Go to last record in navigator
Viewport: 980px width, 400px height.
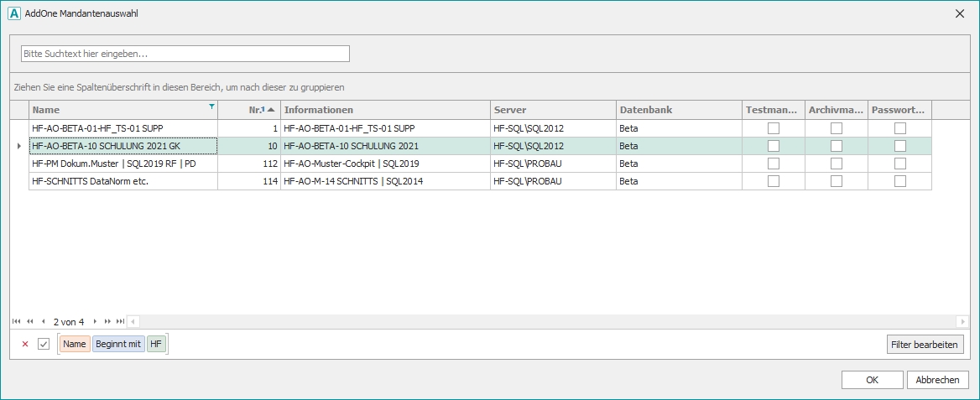point(121,321)
